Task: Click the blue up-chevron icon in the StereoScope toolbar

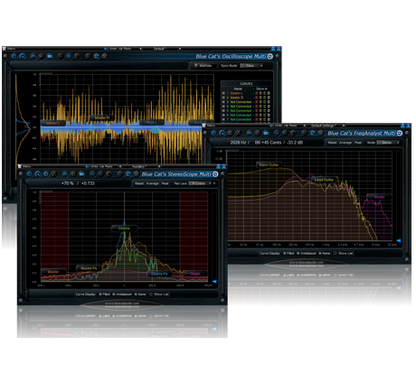Action: coord(65,174)
